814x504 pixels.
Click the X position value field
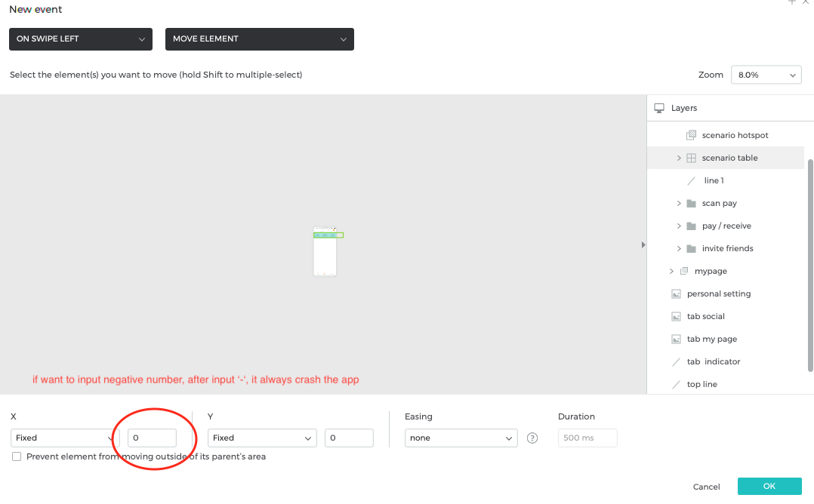click(152, 438)
